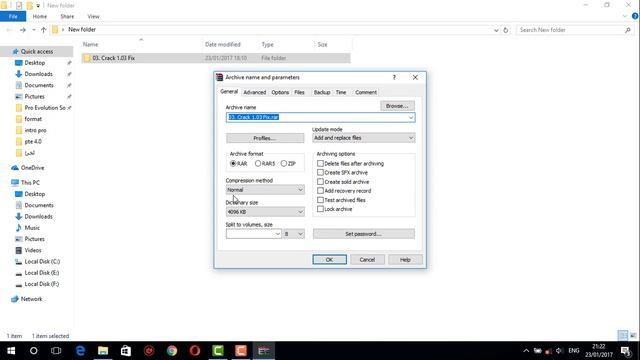Open the Compression method dropdown

(x=265, y=190)
